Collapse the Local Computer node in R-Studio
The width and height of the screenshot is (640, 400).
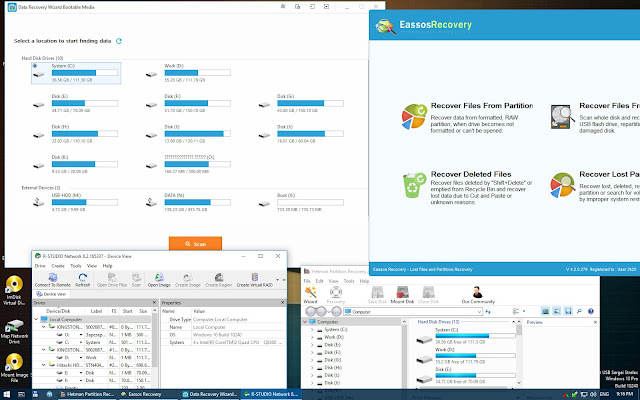click(x=36, y=319)
